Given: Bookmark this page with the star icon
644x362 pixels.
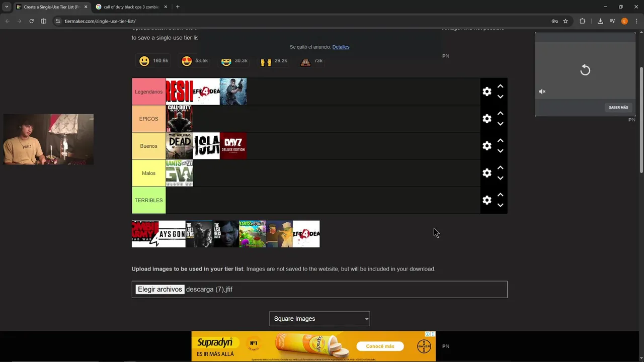Looking at the screenshot, I should [x=566, y=21].
